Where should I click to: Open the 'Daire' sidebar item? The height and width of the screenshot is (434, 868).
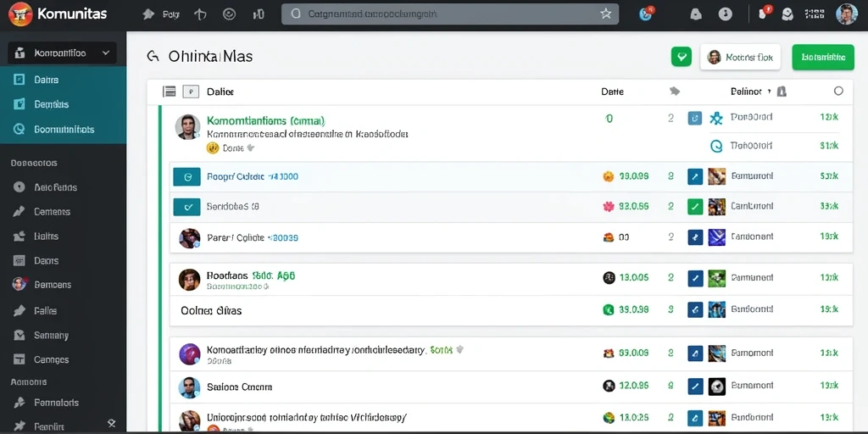[x=63, y=80]
